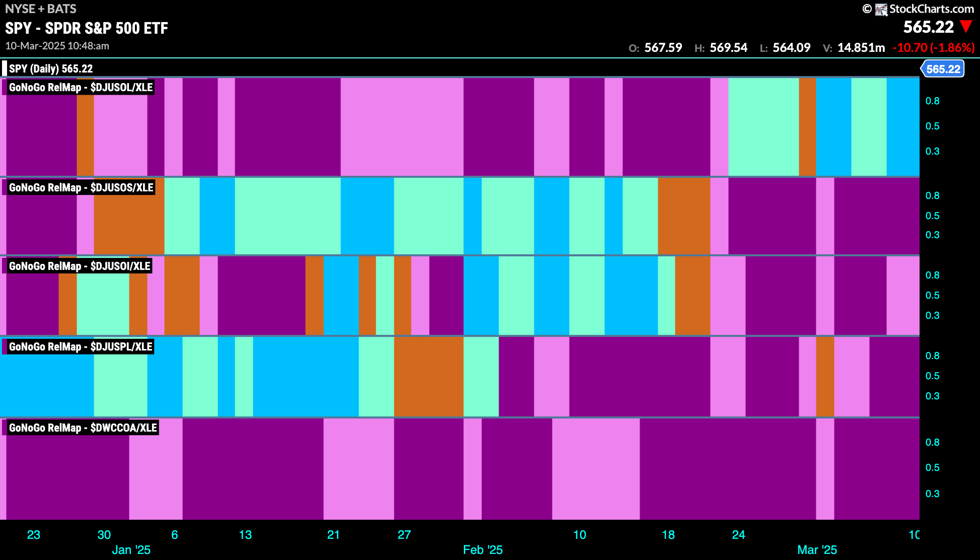Click the high price 569.54 value
980x560 pixels.
click(x=729, y=48)
